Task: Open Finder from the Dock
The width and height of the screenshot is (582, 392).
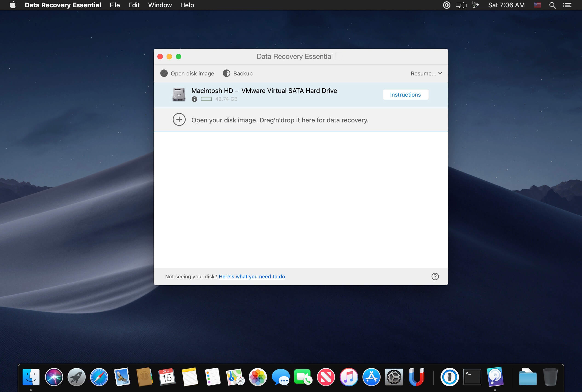Action: pyautogui.click(x=31, y=377)
